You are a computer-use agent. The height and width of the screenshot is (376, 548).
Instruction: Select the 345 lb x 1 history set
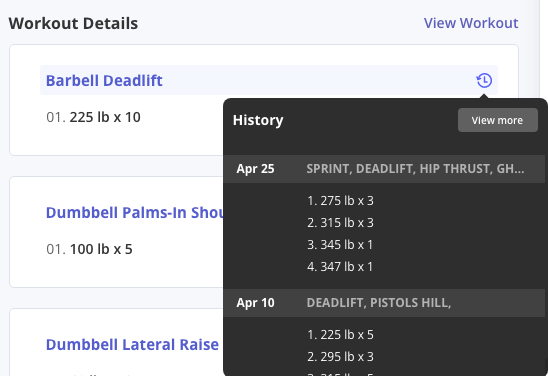pyautogui.click(x=340, y=245)
